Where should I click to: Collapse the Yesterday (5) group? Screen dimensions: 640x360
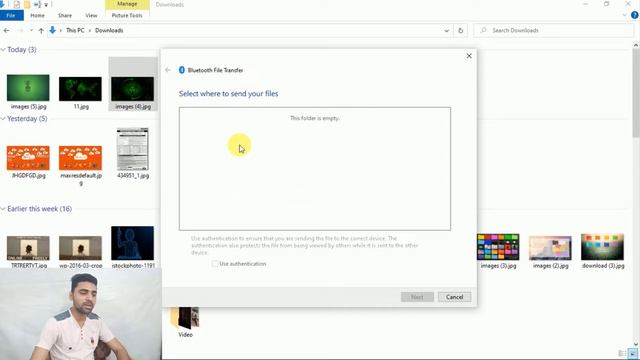(x=3, y=119)
